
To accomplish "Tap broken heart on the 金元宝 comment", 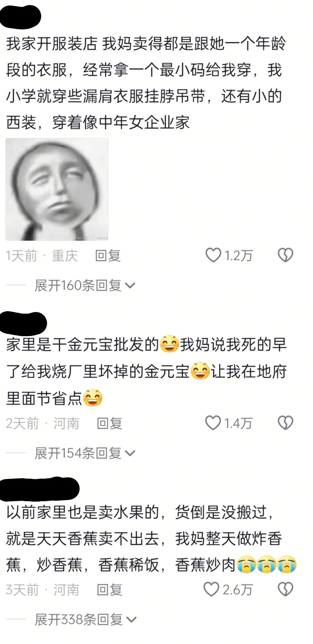I will pos(285,423).
